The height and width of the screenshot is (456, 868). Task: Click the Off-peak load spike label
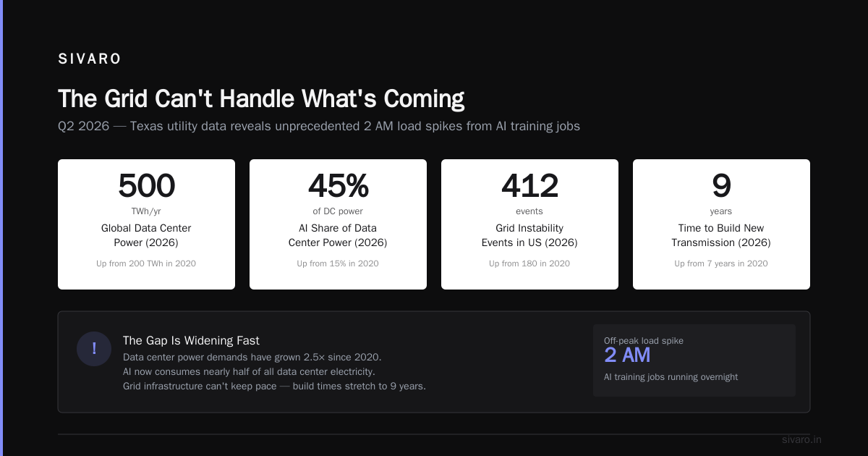click(644, 340)
